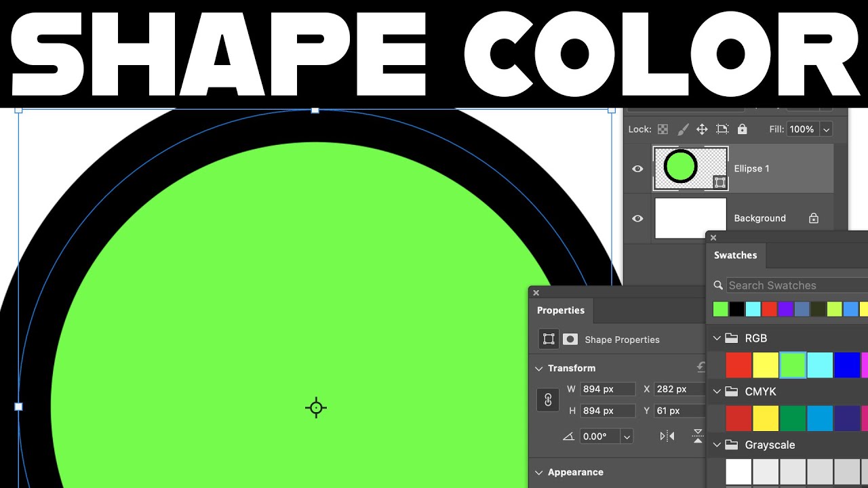Click the Background layer thumbnail

(690, 218)
